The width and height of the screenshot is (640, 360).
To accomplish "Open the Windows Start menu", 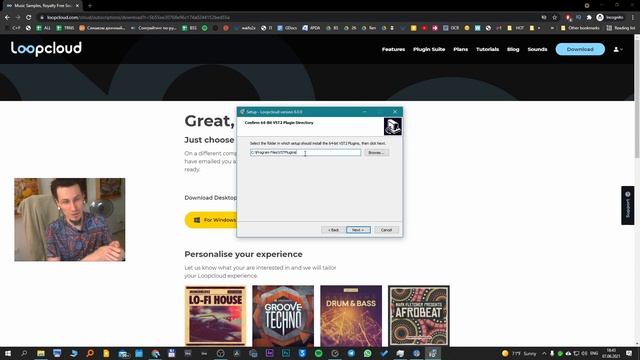I will click(8, 353).
